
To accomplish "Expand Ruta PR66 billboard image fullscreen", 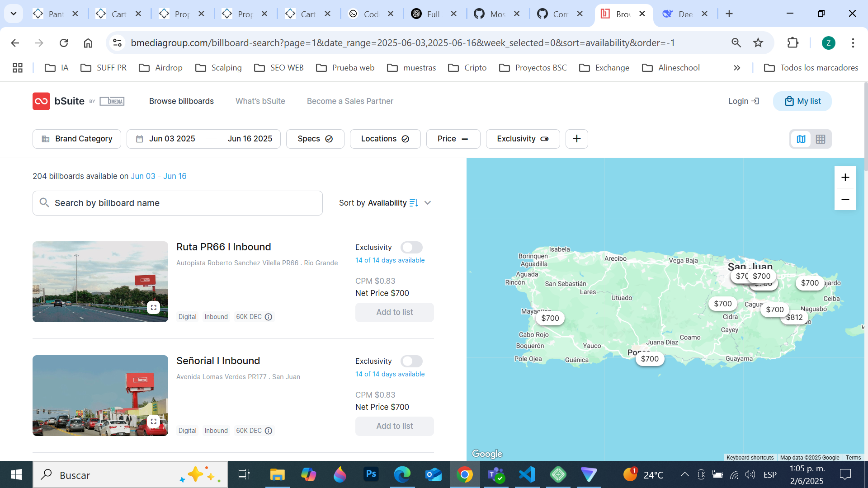I will [x=153, y=308].
